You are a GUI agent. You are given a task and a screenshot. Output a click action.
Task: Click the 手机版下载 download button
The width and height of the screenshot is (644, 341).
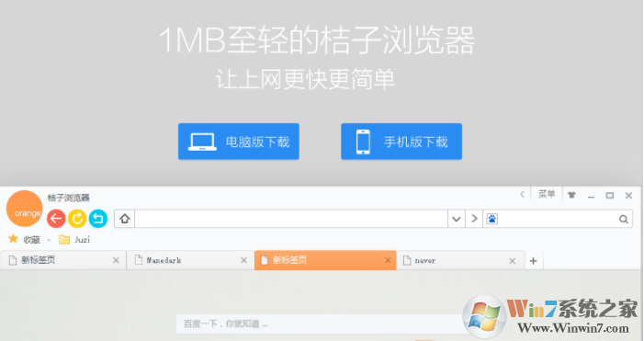point(401,142)
